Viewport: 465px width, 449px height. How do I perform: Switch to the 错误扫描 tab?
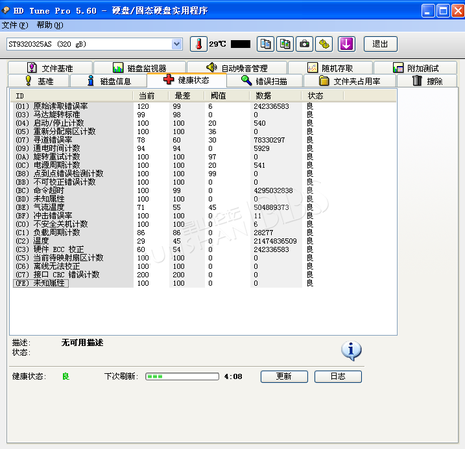[x=264, y=81]
